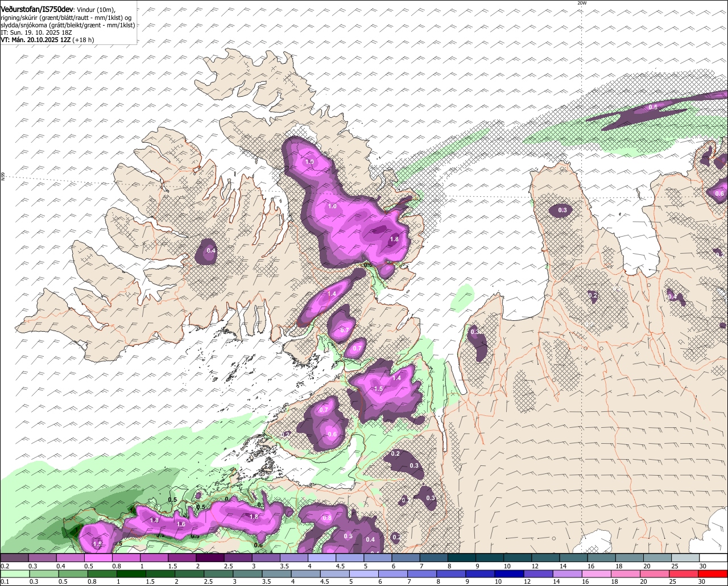Image resolution: width=728 pixels, height=586 pixels.
Task: Pick the rain-scale swatch starting at 20
Action: tap(655, 574)
